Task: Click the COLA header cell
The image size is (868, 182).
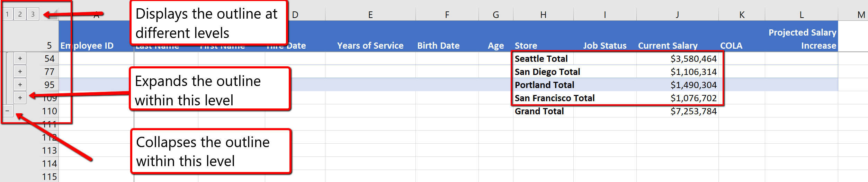Action: [742, 36]
